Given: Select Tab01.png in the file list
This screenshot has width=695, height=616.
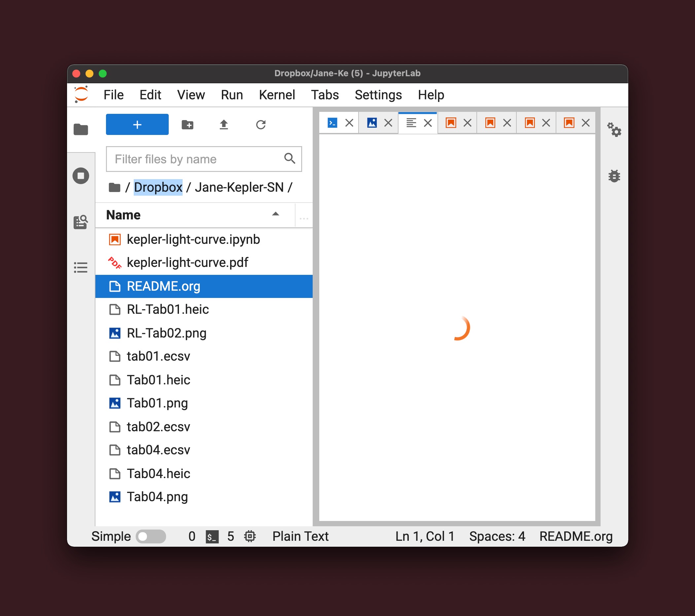Looking at the screenshot, I should pos(157,403).
